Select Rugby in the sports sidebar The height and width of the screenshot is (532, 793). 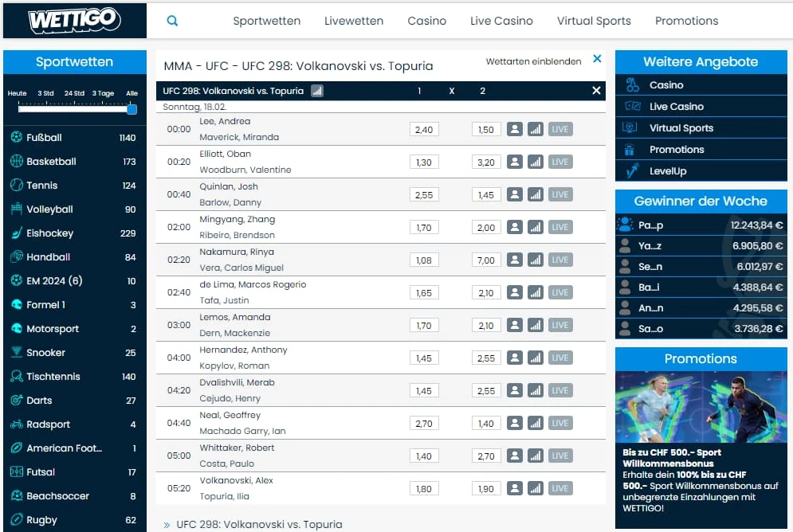pyautogui.click(x=75, y=520)
